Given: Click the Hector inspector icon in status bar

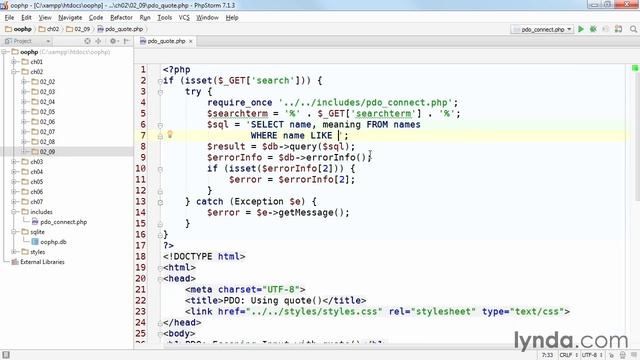Looking at the screenshot, I should (622, 355).
